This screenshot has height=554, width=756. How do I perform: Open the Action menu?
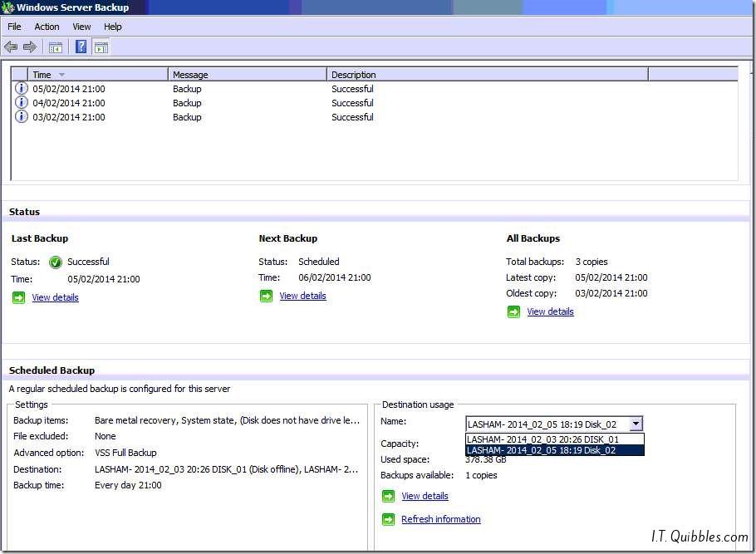(x=47, y=27)
